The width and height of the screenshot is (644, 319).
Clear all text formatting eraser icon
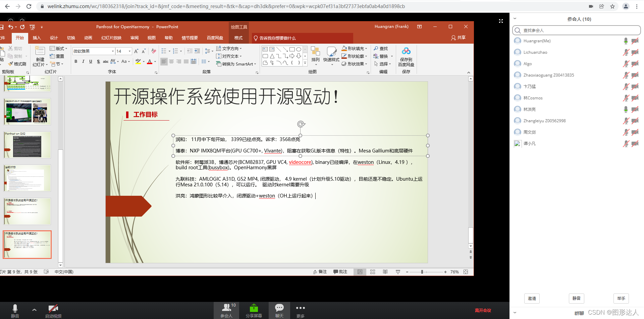coord(154,51)
